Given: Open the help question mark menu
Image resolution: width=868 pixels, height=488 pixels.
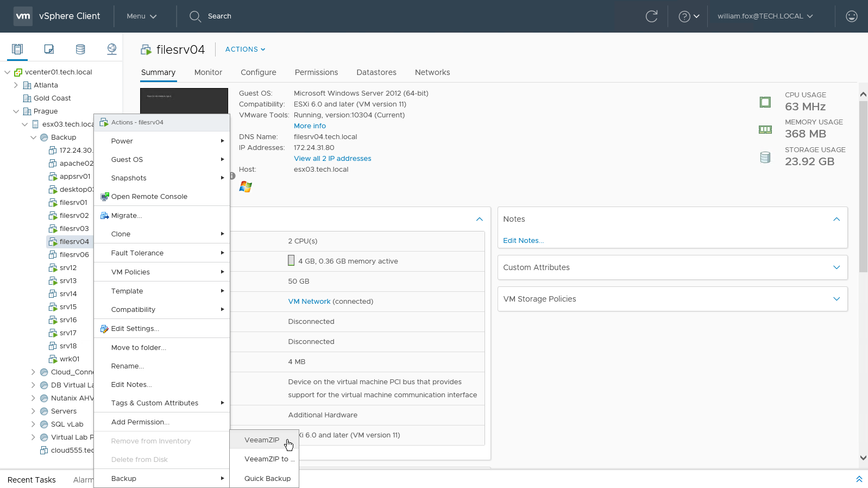Looking at the screenshot, I should [x=689, y=16].
